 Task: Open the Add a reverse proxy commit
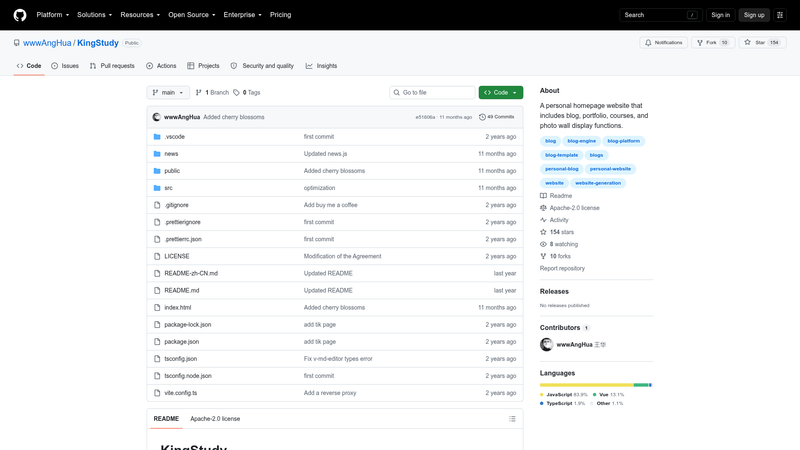pos(330,393)
